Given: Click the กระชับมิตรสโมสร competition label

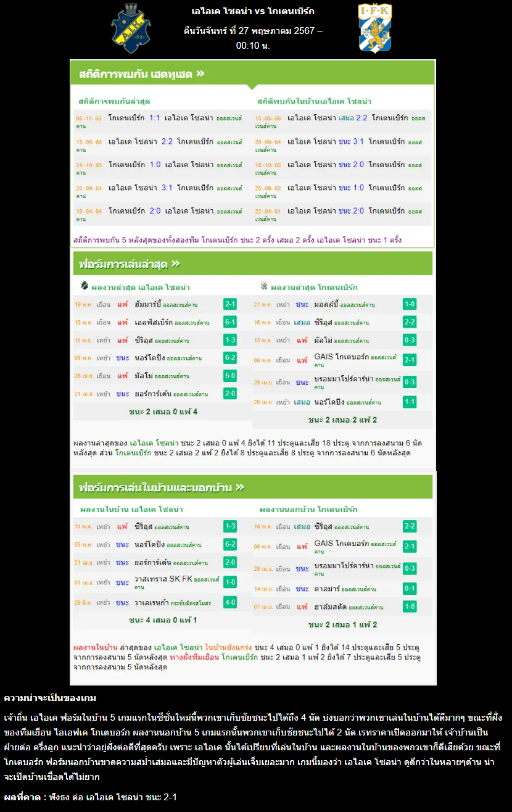Looking at the screenshot, I should pos(191,603).
